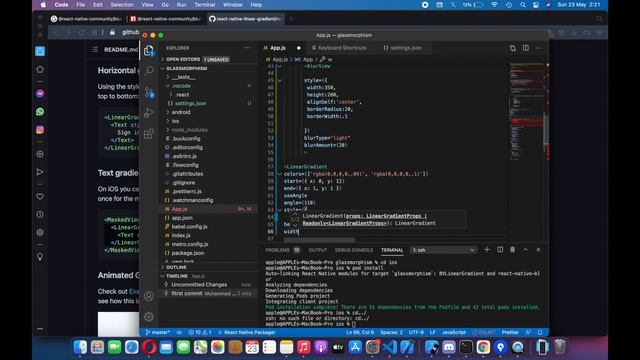Screen dimensions: 640x360
Task: Collapse the GLASSMORPHISM folder root
Action: coord(187,68)
